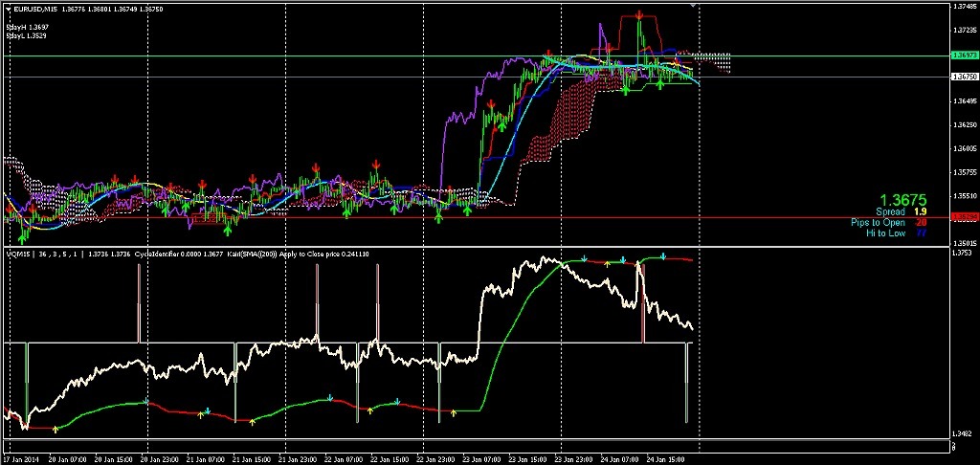Screen dimensions: 980x465
Task: Open the EURUSD,M15 chart title dropdown triangle
Action: 7,10
